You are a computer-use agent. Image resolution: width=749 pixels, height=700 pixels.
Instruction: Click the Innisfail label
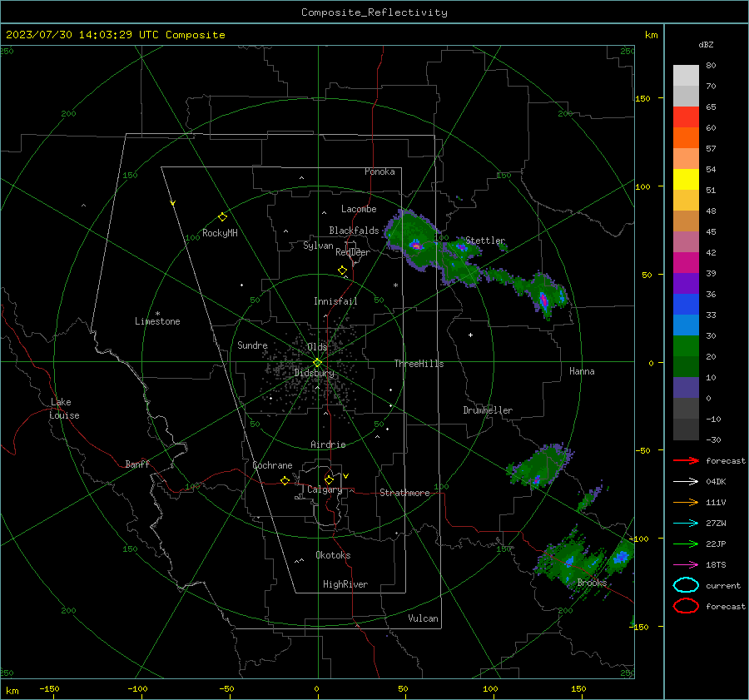tap(335, 301)
